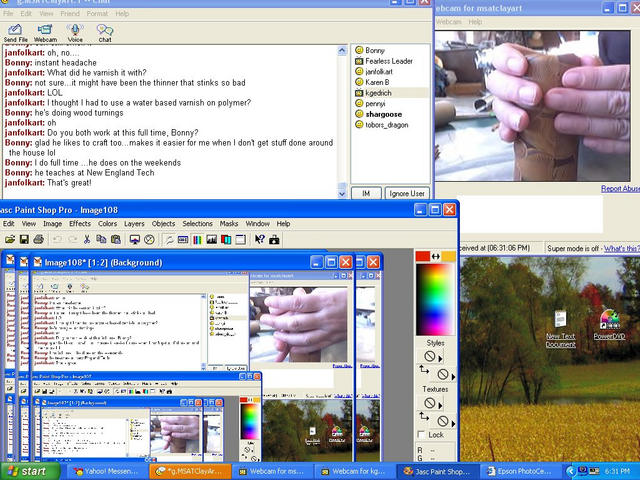Open the Friend menu in chat window
This screenshot has height=480, width=640.
click(x=70, y=13)
